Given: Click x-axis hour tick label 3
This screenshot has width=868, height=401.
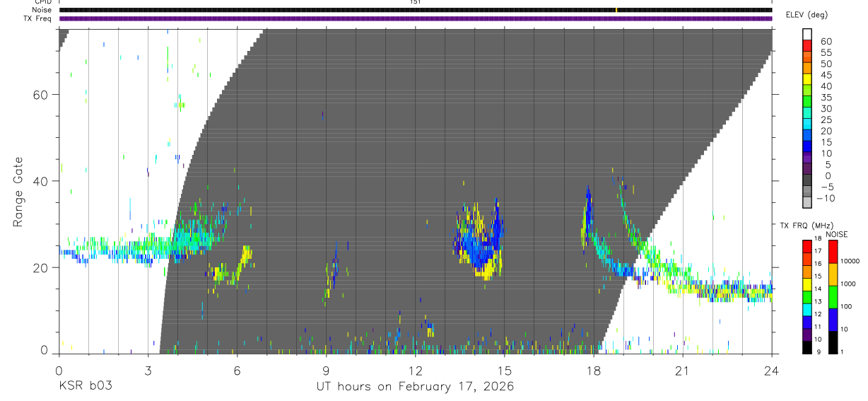Looking at the screenshot, I should click(x=148, y=371).
